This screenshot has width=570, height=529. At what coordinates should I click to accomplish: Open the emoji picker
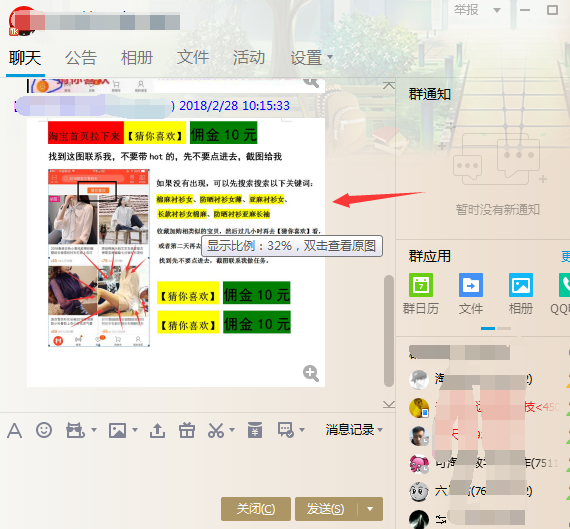(44, 430)
